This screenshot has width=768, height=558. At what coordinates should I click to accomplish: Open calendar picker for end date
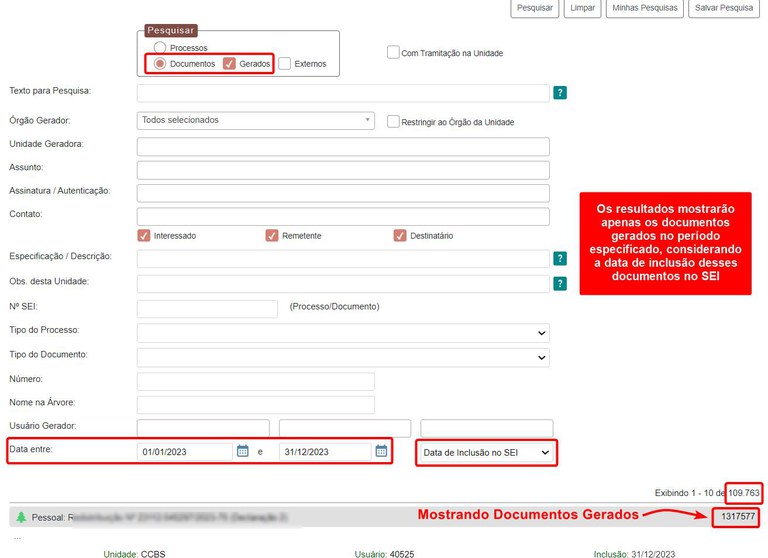(381, 452)
